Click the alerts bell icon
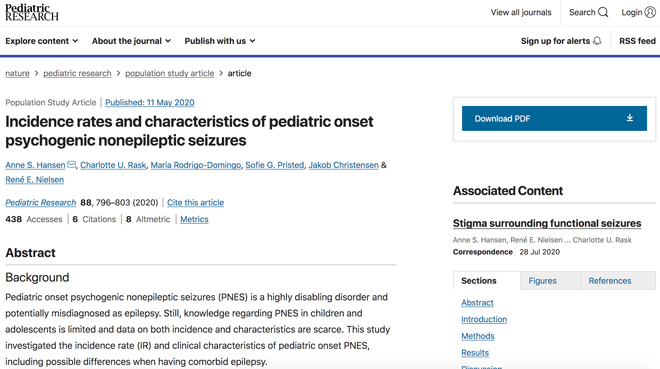 pyautogui.click(x=597, y=41)
